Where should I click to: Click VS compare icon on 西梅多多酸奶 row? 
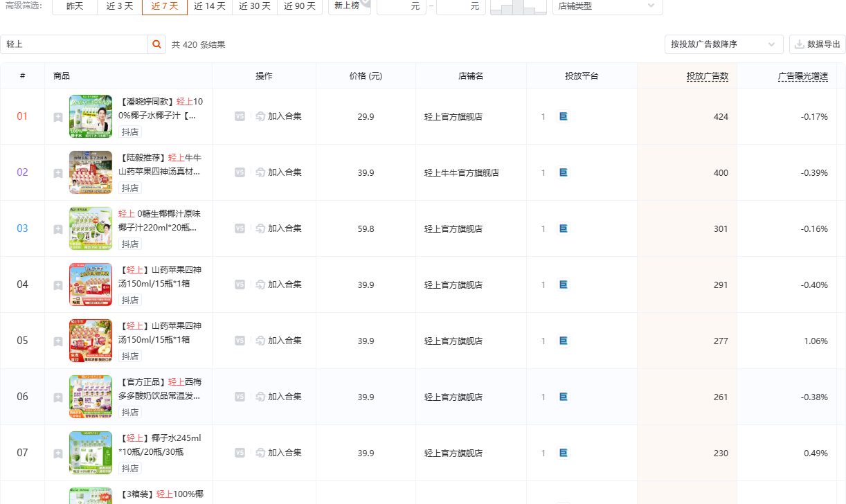pos(240,397)
